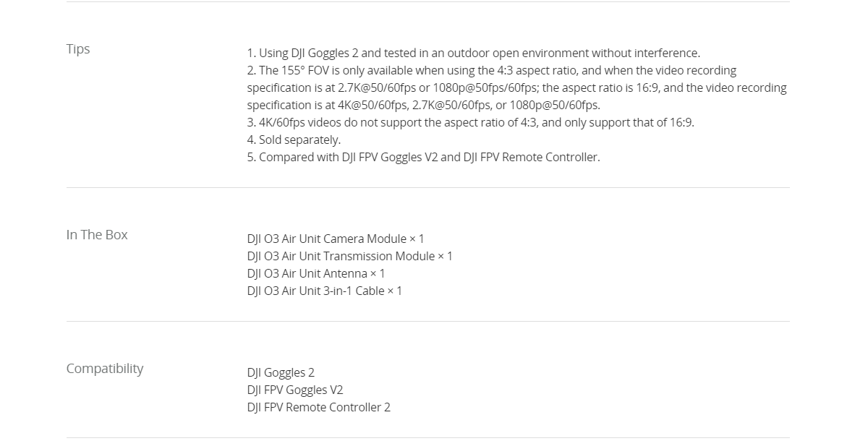Viewport: 868px width, 441px height.
Task: Click the 'In The Box' heading
Action: [97, 235]
